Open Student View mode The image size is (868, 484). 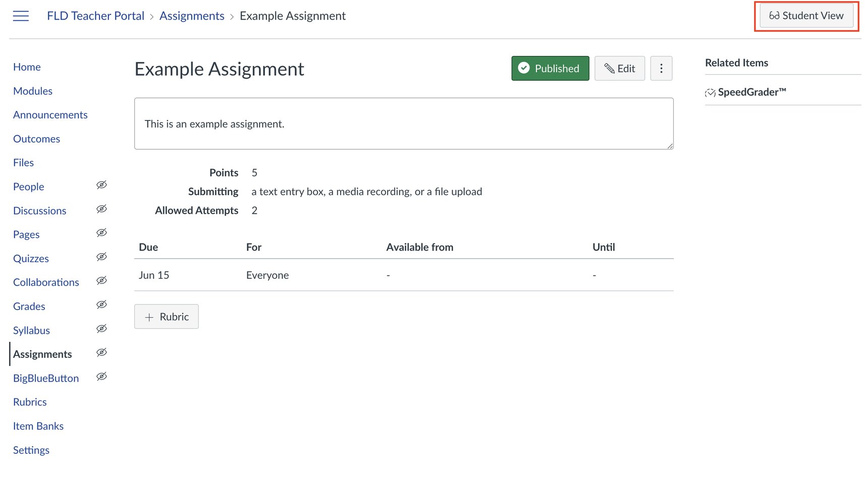click(x=806, y=16)
